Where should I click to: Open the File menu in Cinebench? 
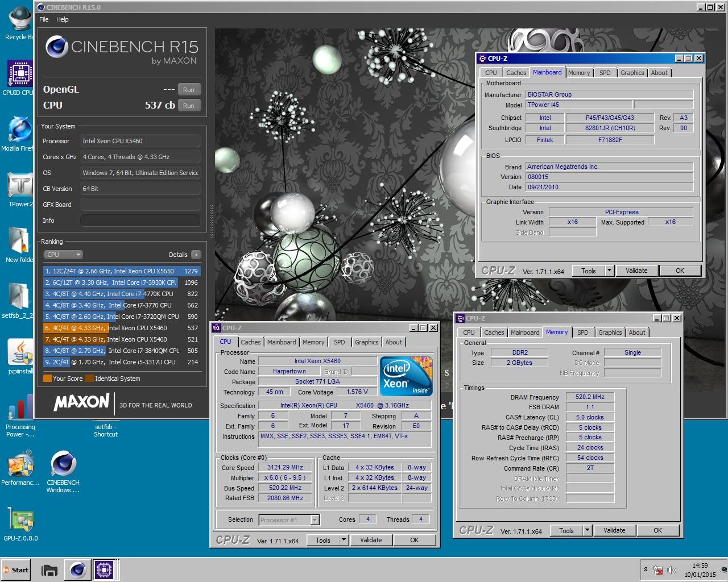[44, 19]
